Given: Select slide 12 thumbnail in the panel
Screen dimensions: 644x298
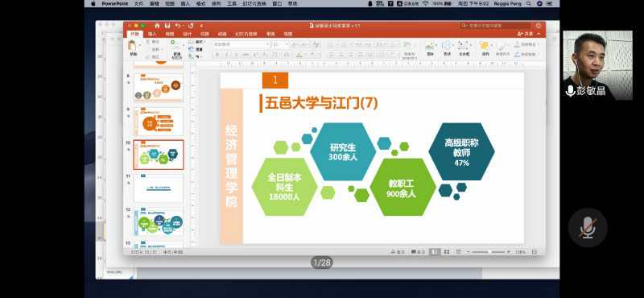Looking at the screenshot, I should [159, 221].
